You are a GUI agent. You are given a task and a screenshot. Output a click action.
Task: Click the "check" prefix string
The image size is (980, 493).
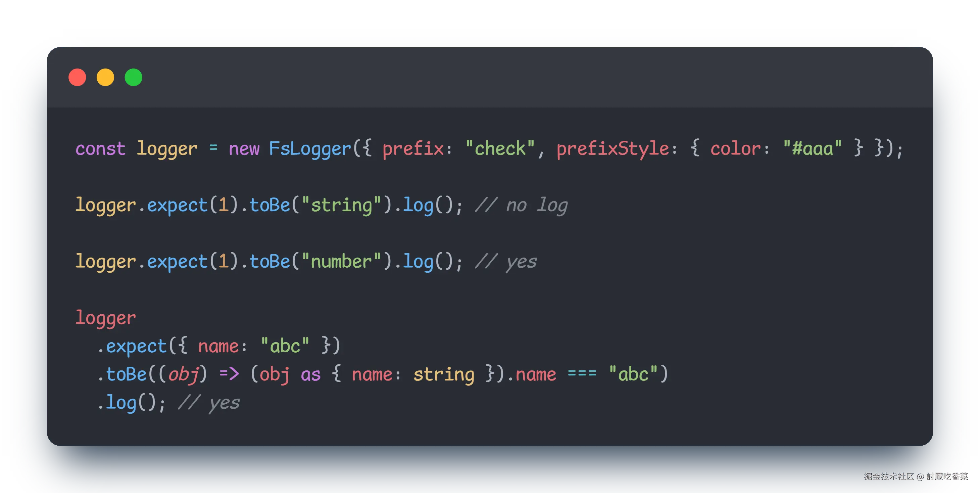click(x=500, y=148)
